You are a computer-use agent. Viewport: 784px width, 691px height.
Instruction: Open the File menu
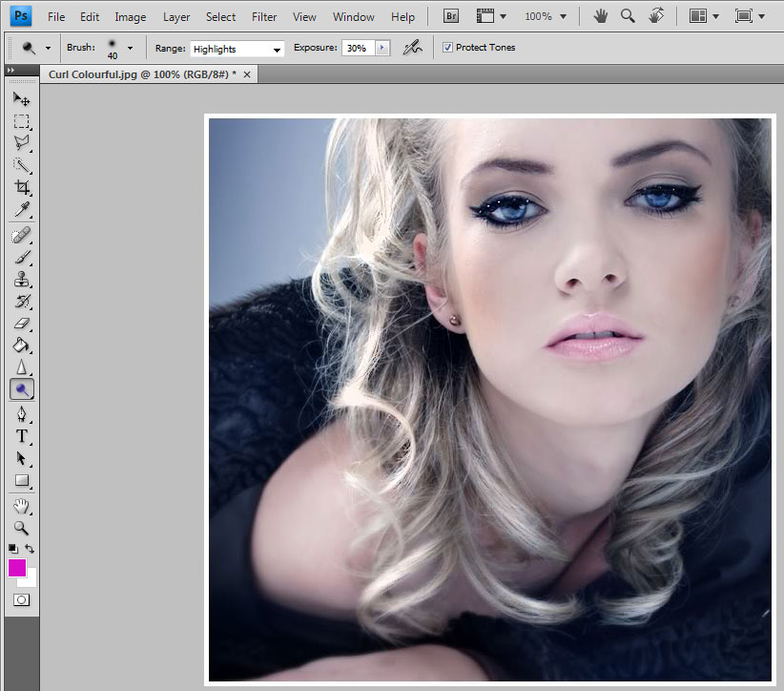tap(56, 17)
